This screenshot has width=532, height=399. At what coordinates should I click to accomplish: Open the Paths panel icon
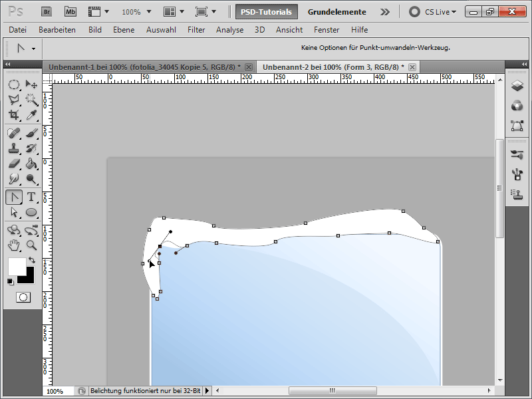(x=517, y=126)
